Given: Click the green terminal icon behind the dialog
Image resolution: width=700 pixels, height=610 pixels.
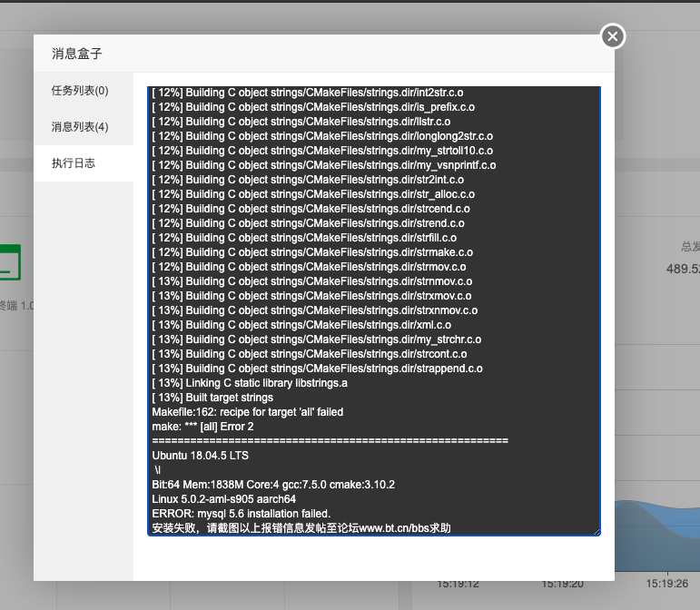Looking at the screenshot, I should coord(10,262).
